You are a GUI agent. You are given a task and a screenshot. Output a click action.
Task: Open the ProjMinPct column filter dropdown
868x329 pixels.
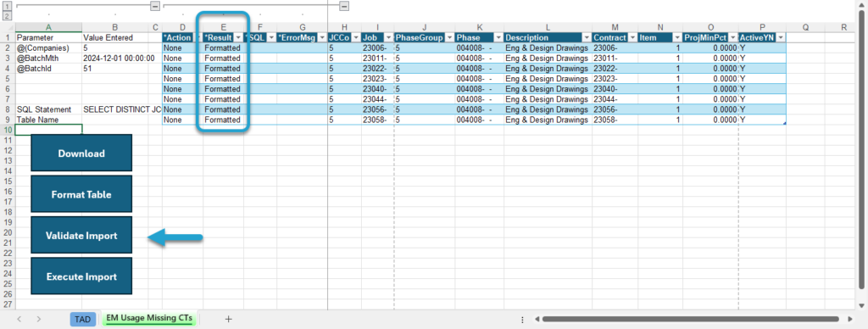click(733, 37)
